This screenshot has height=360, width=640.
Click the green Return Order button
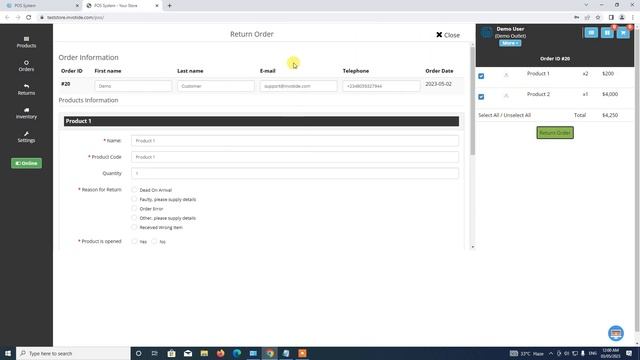[x=555, y=133]
